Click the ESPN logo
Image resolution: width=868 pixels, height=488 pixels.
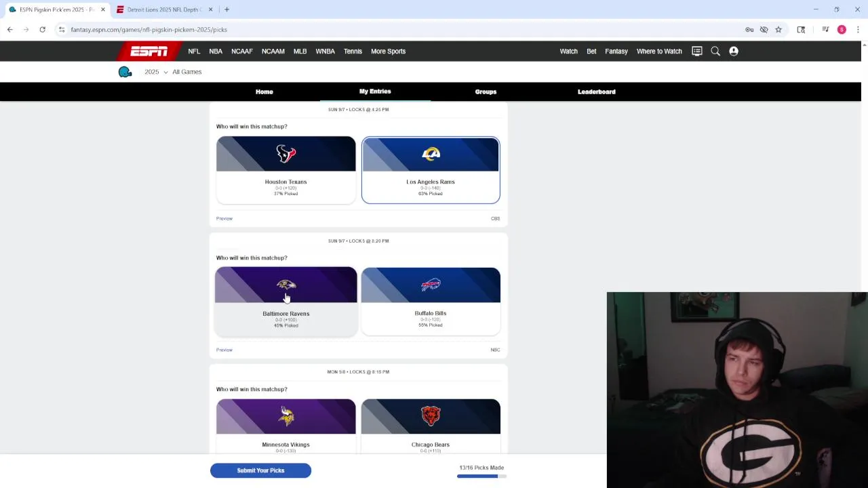click(x=149, y=52)
